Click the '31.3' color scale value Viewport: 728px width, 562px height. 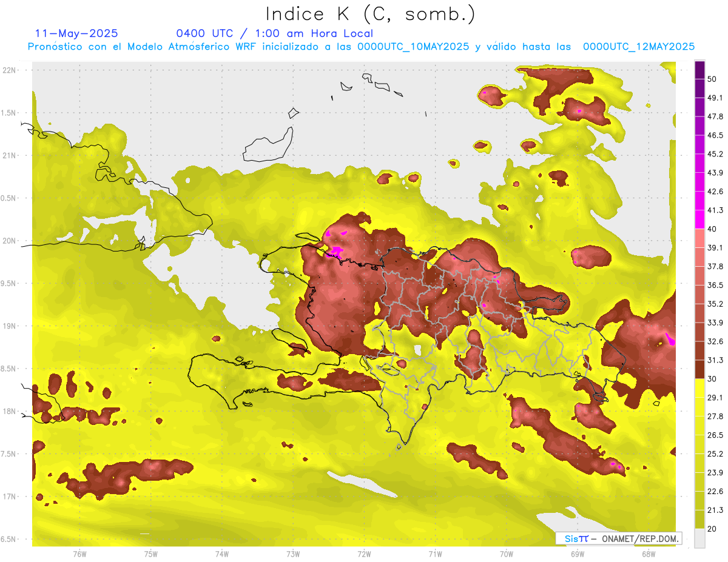(715, 360)
